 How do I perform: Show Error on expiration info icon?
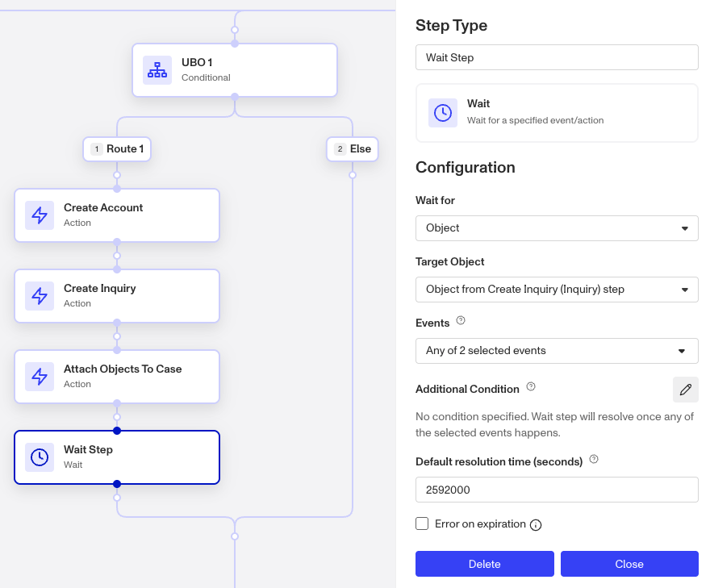click(536, 524)
